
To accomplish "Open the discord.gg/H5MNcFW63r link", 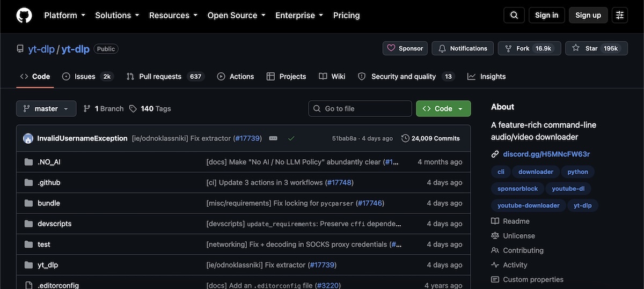I will tap(546, 154).
